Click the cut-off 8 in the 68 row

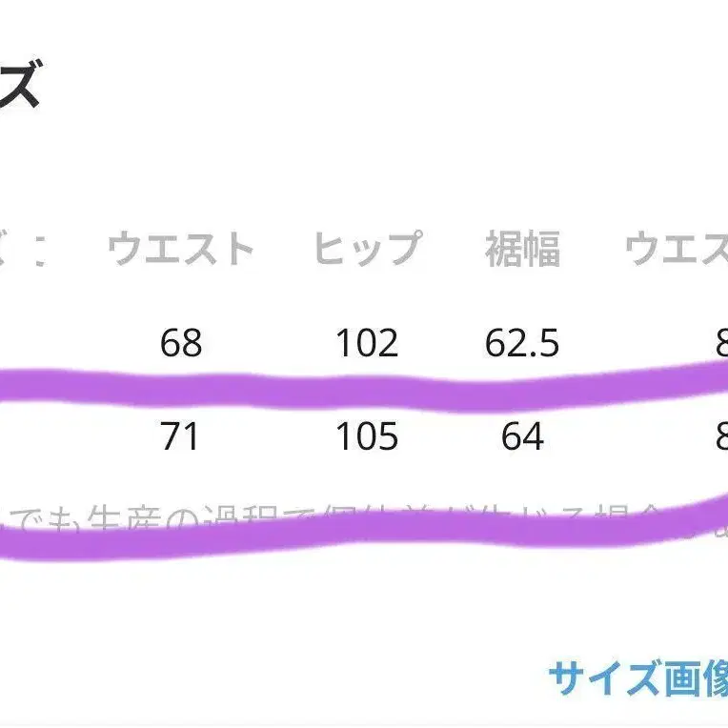click(721, 343)
